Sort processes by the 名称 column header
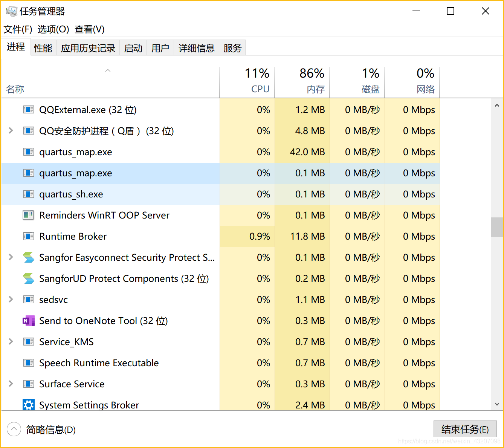 (x=110, y=82)
